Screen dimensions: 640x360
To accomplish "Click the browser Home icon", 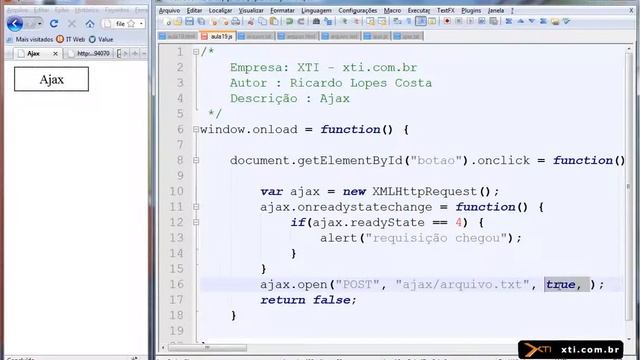I will [90, 24].
